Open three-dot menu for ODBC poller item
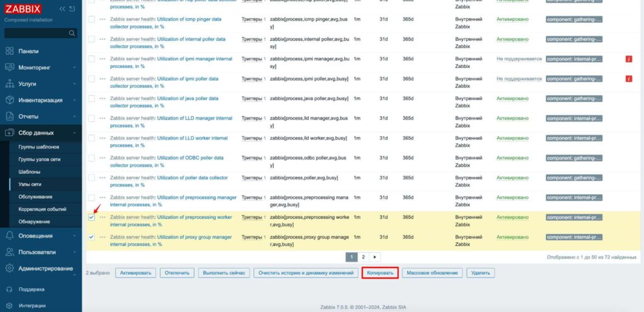 coord(103,158)
